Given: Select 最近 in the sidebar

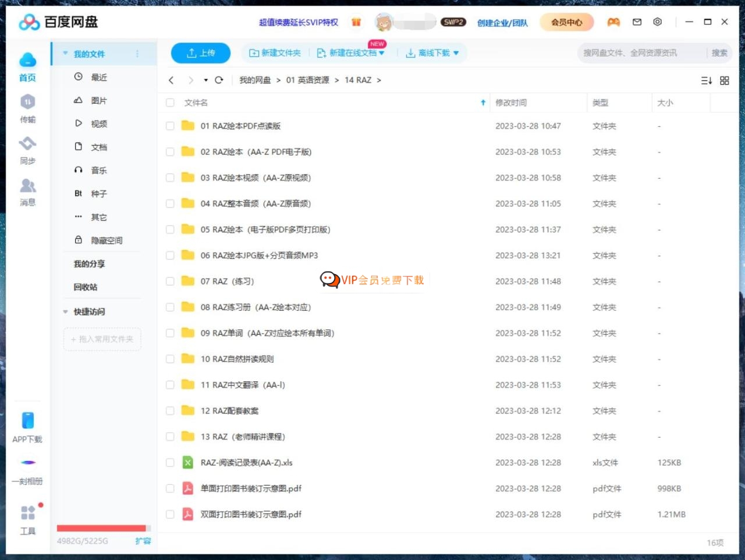Looking at the screenshot, I should click(x=99, y=77).
